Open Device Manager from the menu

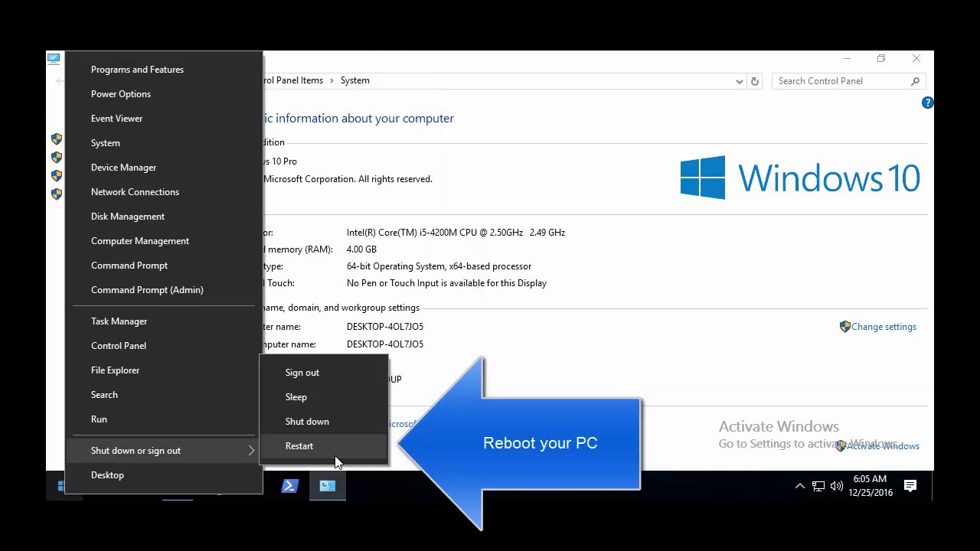click(123, 167)
